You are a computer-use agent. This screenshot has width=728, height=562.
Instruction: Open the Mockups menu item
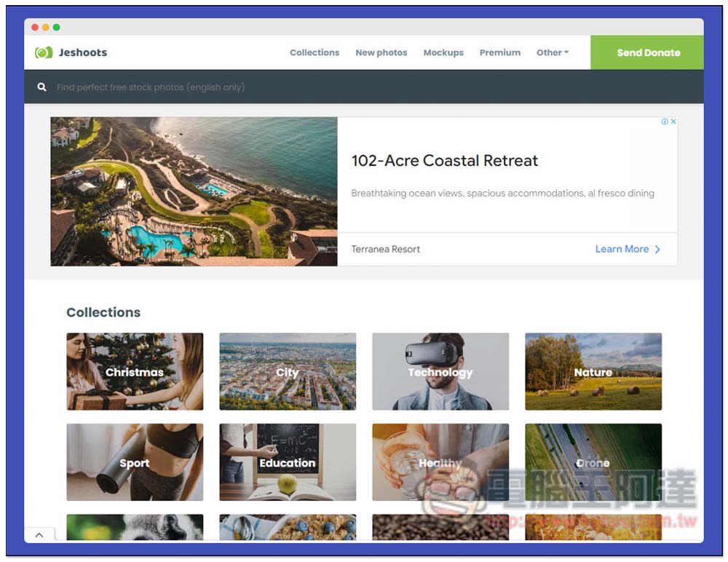(443, 52)
